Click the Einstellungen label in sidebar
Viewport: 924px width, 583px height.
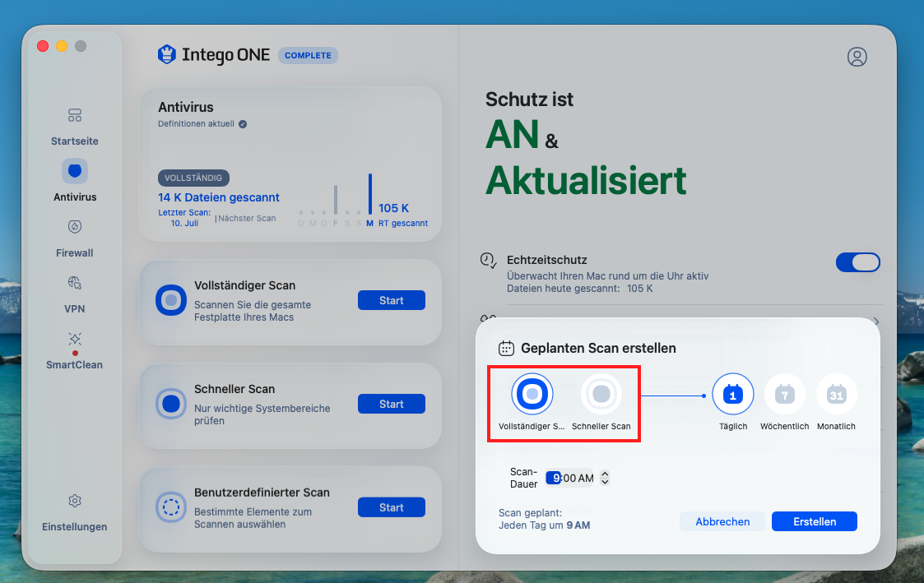pos(75,527)
